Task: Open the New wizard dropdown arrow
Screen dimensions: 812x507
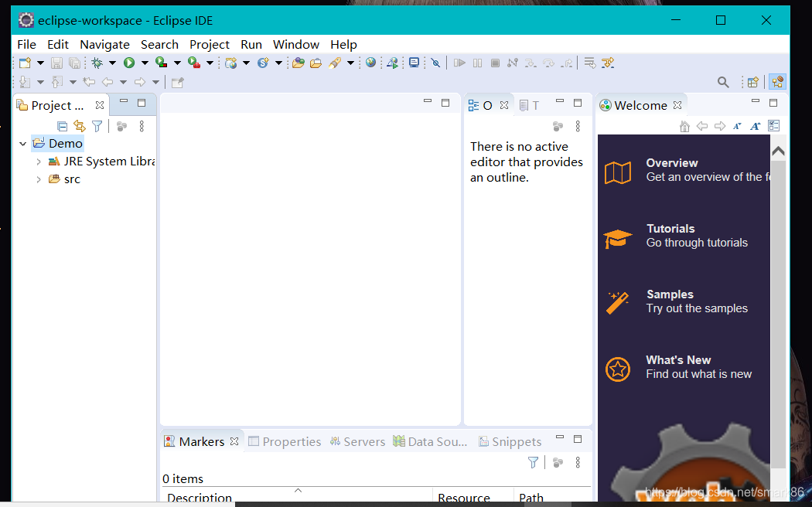Action: click(x=40, y=63)
